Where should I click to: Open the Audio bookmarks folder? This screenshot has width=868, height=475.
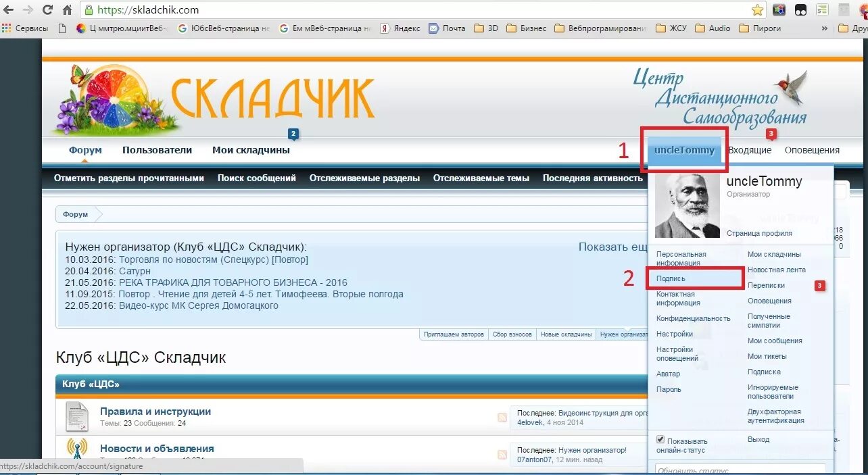(x=713, y=28)
